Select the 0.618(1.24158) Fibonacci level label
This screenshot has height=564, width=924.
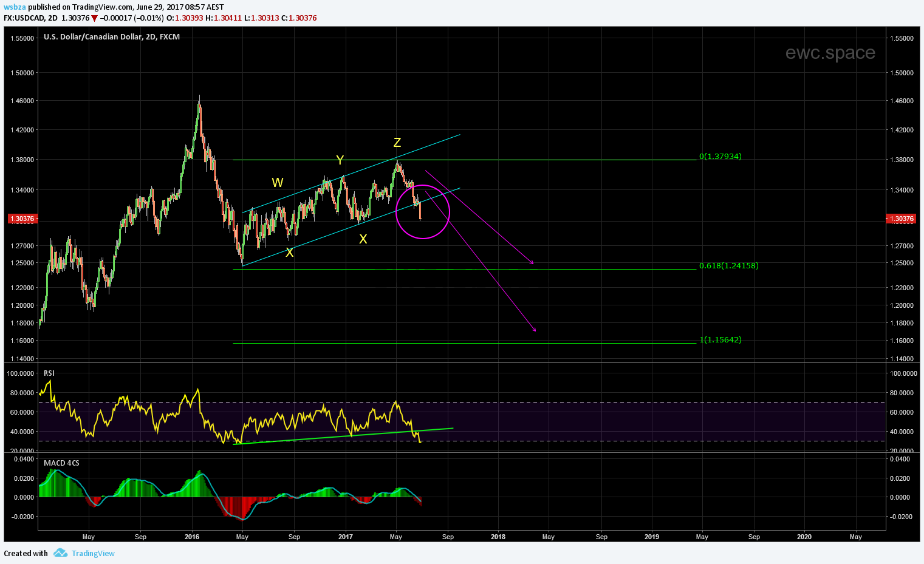(x=728, y=265)
